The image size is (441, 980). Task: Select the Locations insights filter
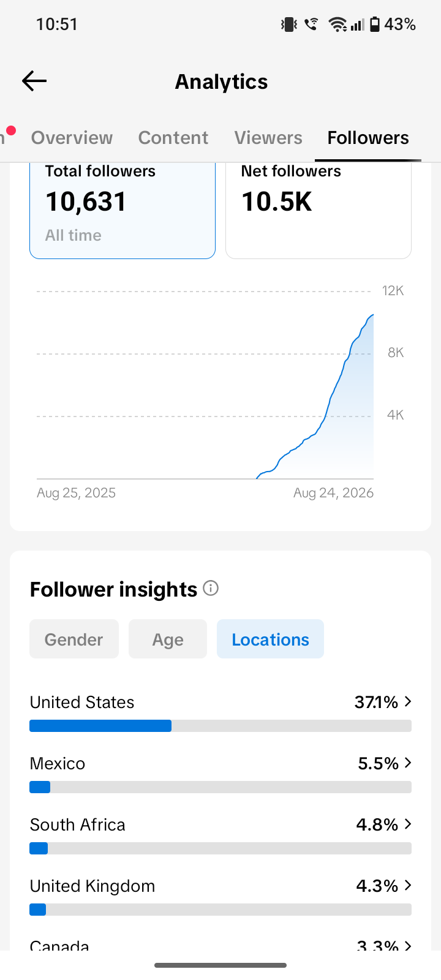270,639
